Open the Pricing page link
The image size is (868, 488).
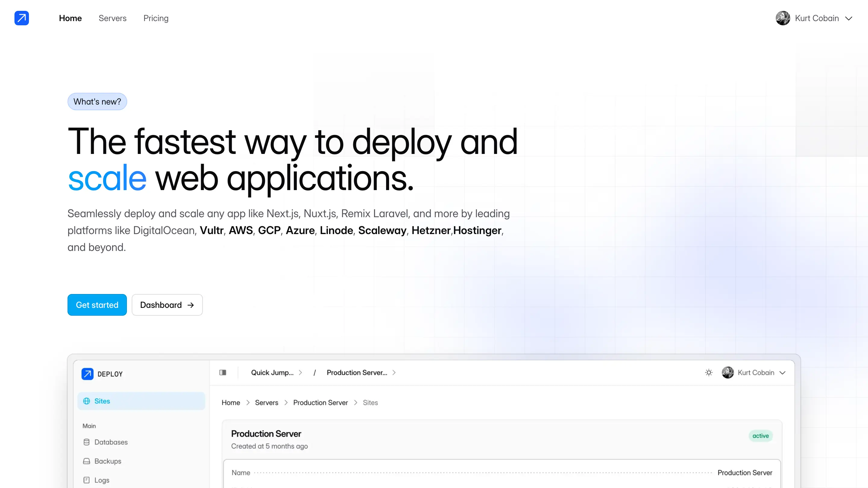[156, 18]
